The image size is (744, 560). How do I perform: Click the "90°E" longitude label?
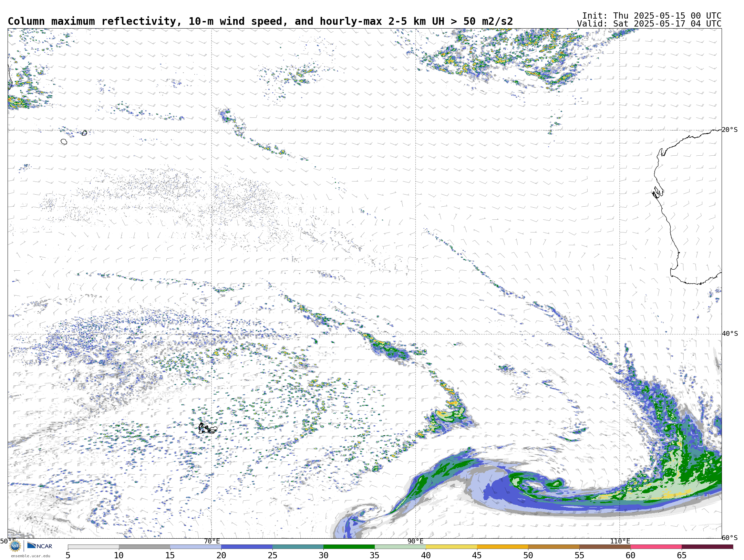pyautogui.click(x=415, y=541)
